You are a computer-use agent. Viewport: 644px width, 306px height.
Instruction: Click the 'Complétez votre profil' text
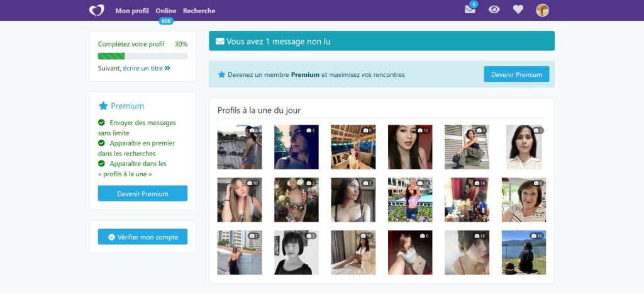click(131, 44)
